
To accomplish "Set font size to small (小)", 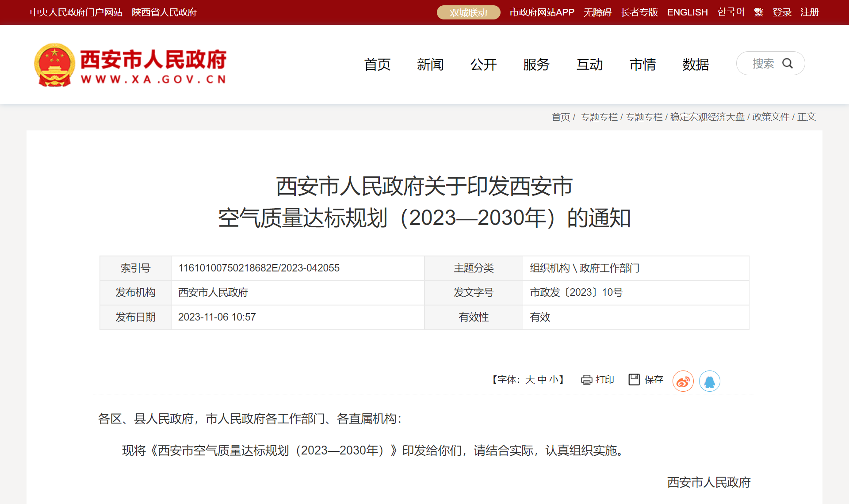I will click(x=553, y=380).
